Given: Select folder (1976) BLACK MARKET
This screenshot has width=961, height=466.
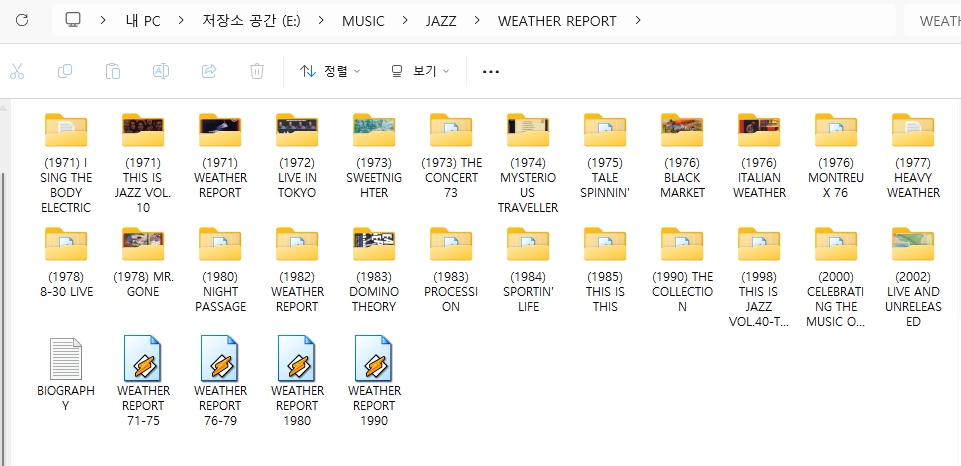Looking at the screenshot, I should (682, 155).
